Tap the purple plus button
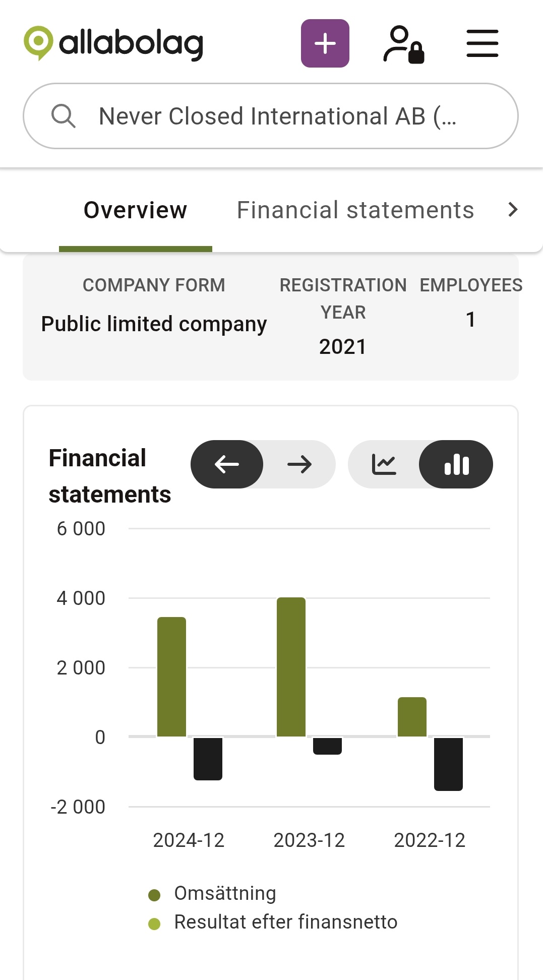Screen dimensions: 543x980 pos(325,43)
